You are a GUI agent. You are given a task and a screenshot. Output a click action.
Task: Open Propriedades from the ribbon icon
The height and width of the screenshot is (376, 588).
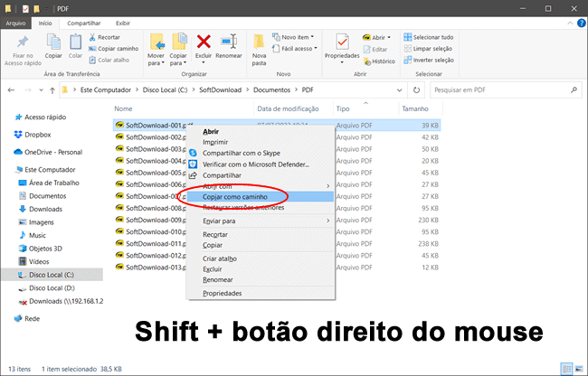point(342,42)
